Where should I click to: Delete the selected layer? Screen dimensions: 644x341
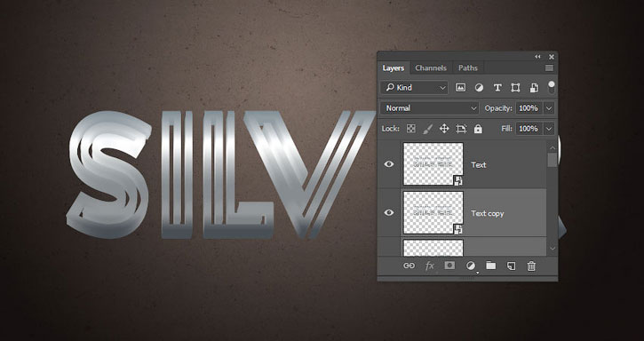pyautogui.click(x=531, y=266)
